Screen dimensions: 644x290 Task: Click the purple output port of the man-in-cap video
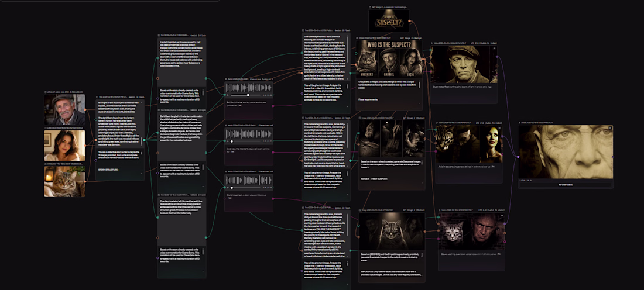498,57
